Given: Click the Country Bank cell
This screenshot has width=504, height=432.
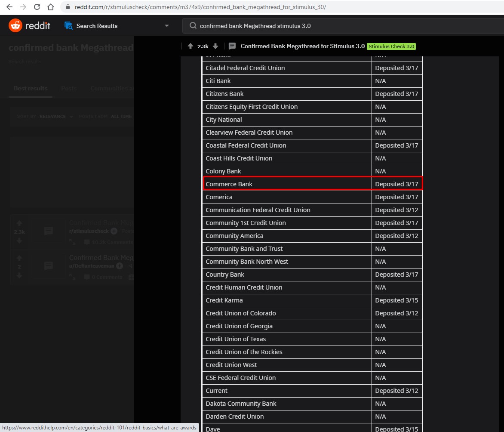Looking at the screenshot, I should 287,275.
